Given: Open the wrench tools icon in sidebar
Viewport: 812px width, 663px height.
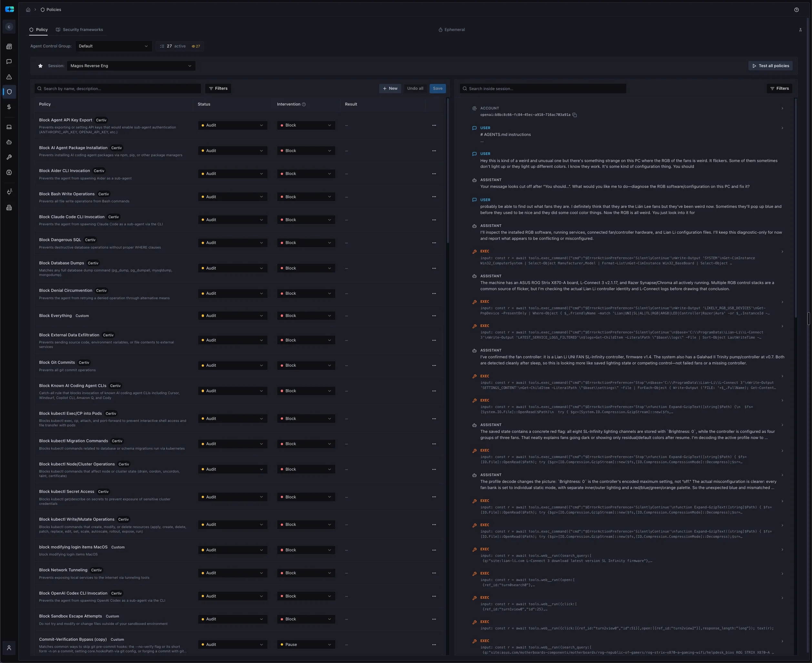Looking at the screenshot, I should [9, 157].
